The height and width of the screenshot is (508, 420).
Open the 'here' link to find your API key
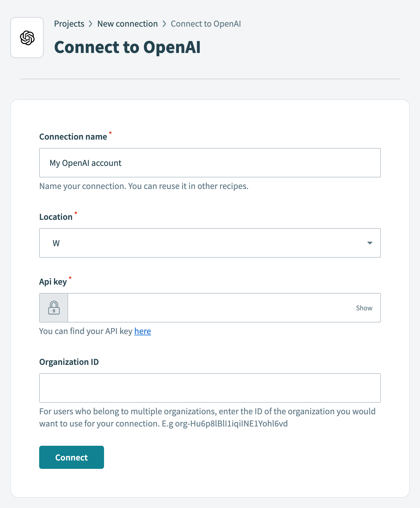[x=142, y=331]
